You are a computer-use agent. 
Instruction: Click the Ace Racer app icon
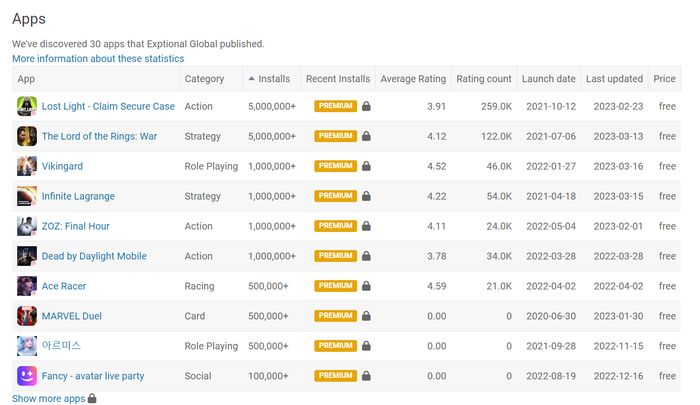pos(27,286)
